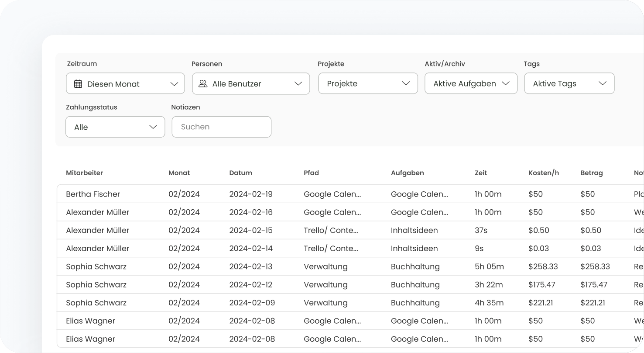Open the Projekte filter dropdown

(368, 83)
